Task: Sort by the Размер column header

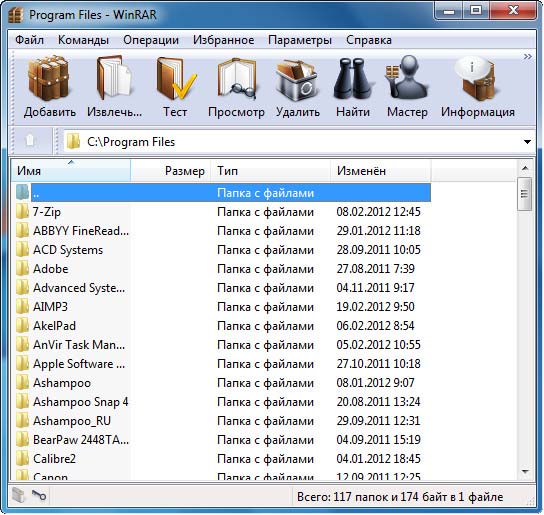Action: 171,170
